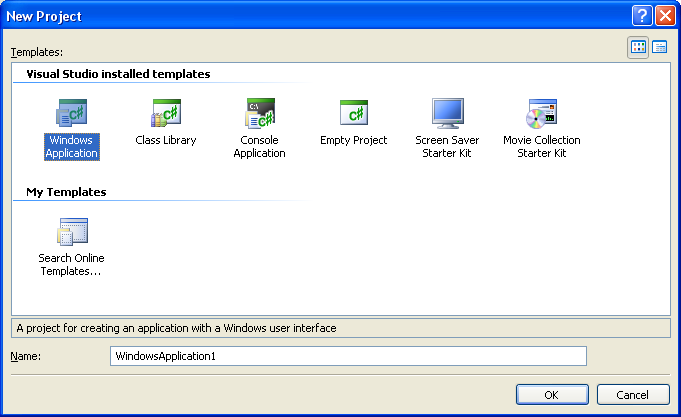Switch to large icons view

[x=638, y=47]
